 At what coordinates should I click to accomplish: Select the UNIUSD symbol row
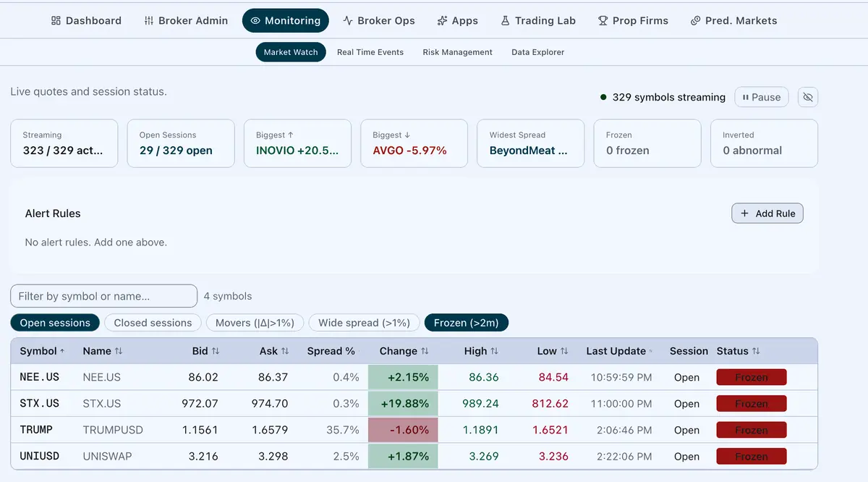coord(414,456)
